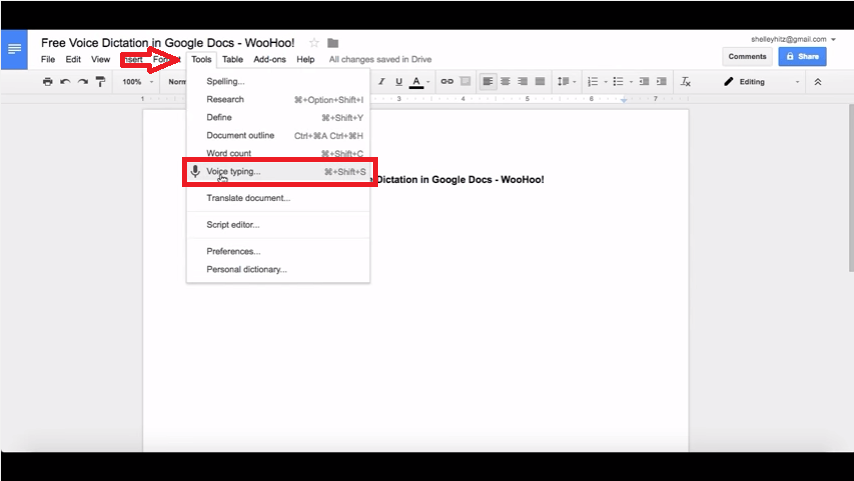Choose Research from Tools menu
This screenshot has height=481, width=854.
[x=278, y=100]
